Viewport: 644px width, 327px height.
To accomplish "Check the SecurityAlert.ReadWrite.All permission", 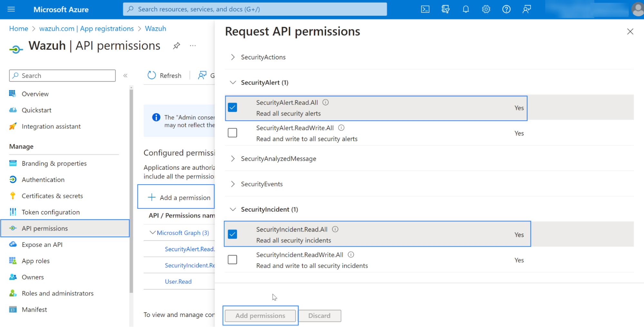I will [232, 133].
